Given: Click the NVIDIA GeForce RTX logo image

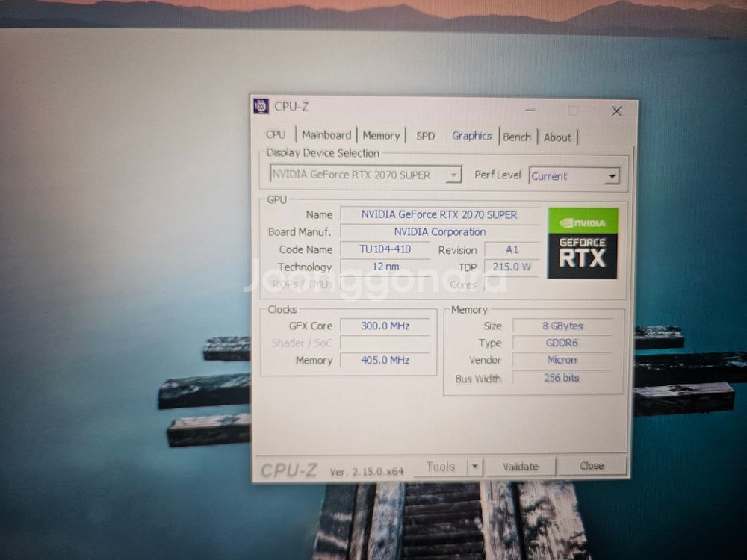Looking at the screenshot, I should [583, 243].
